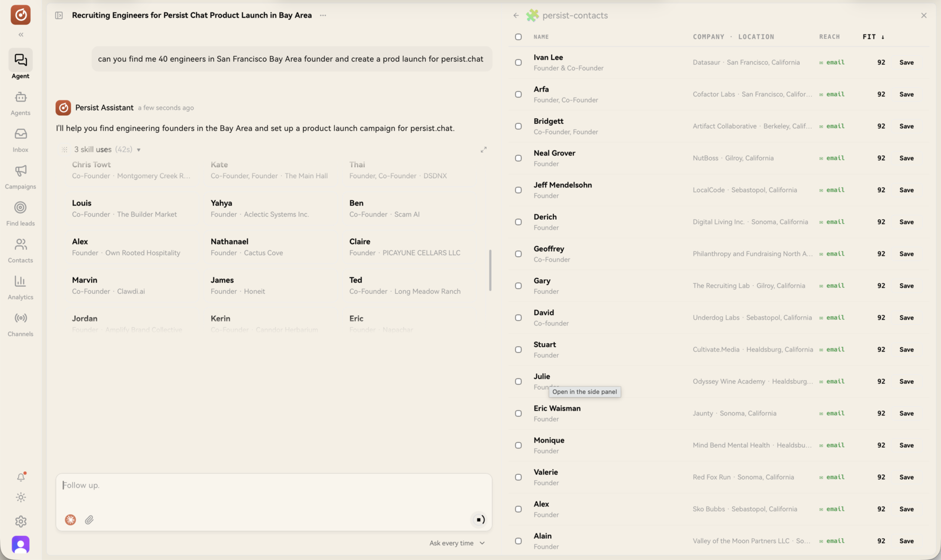Screen dimensions: 941x560
Task: Click the email reach link for Bridgett
Action: [832, 126]
